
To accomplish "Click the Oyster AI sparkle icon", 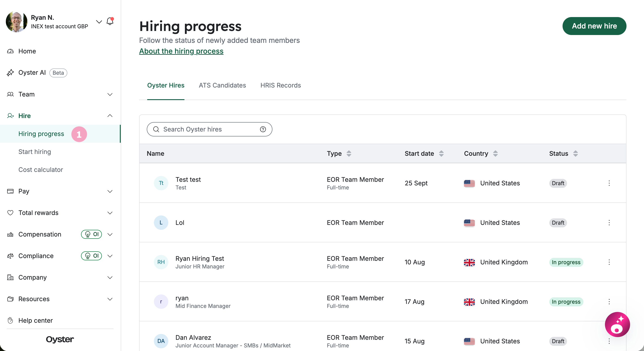I will (10, 72).
